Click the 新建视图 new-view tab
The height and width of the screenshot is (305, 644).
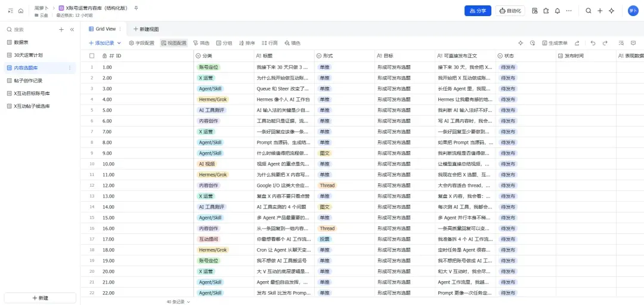[146, 29]
